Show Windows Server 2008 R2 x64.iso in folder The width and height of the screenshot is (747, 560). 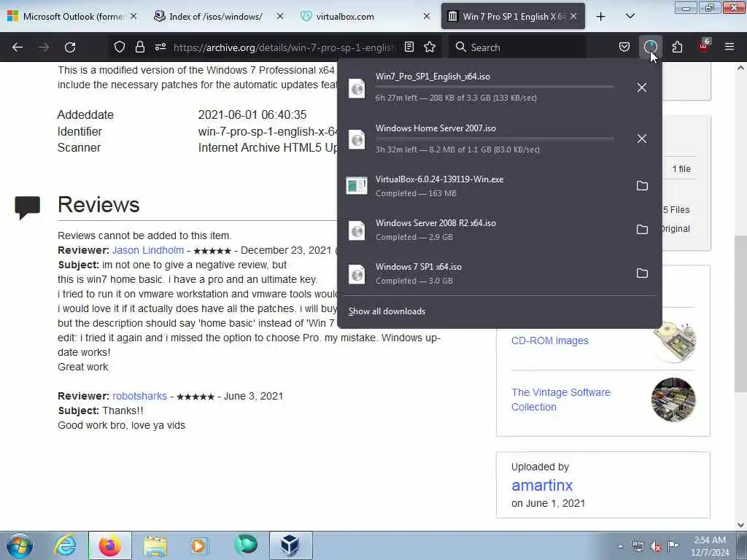(642, 230)
